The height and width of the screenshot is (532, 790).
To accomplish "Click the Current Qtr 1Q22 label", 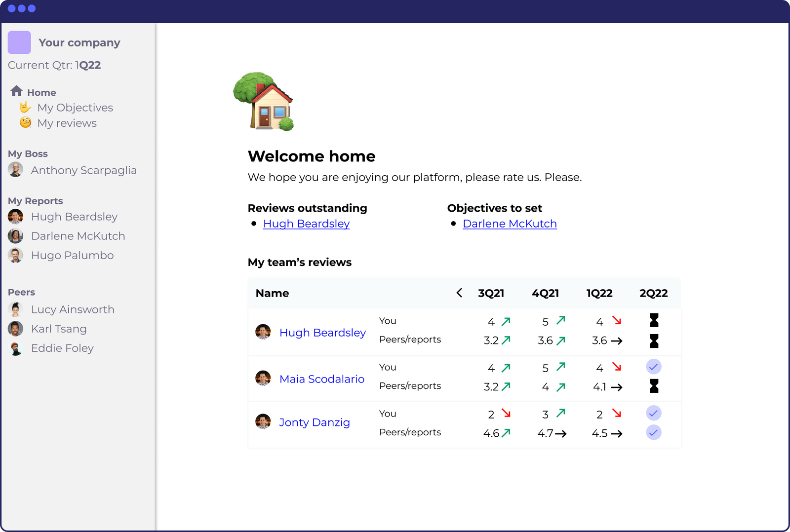I will coord(54,65).
